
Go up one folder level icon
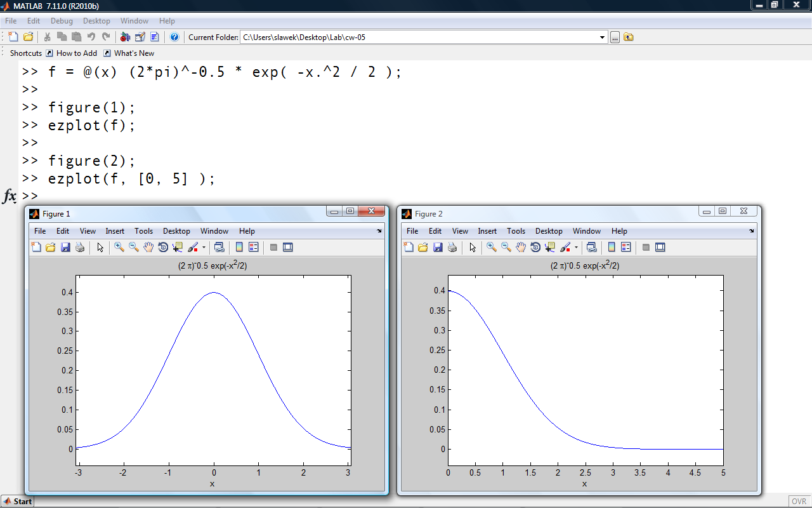click(x=628, y=37)
